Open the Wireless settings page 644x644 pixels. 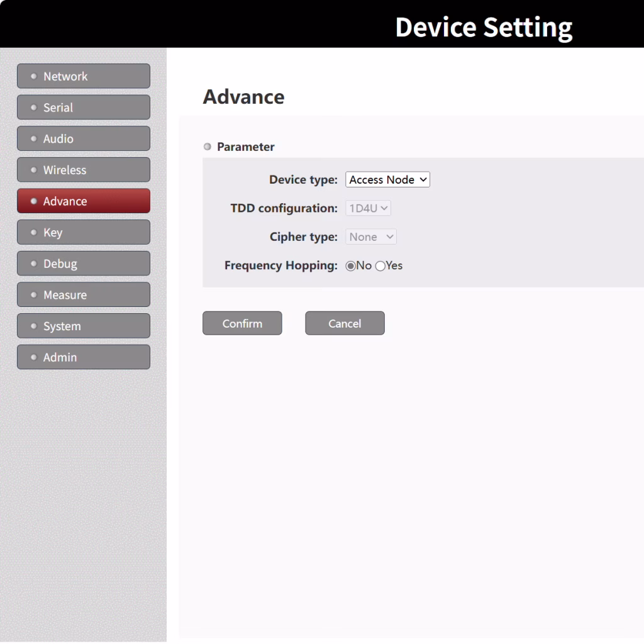point(83,170)
